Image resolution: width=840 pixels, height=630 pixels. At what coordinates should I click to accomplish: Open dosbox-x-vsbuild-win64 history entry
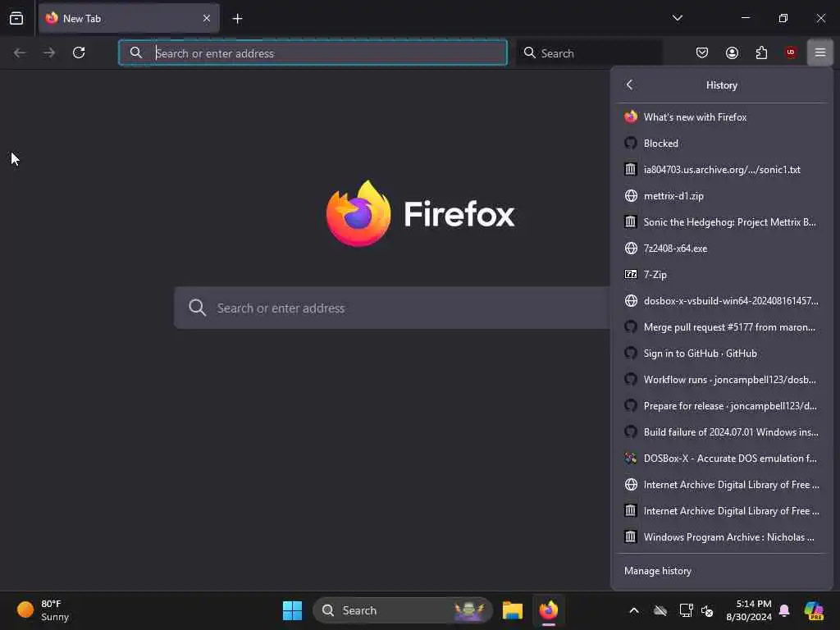(x=722, y=300)
